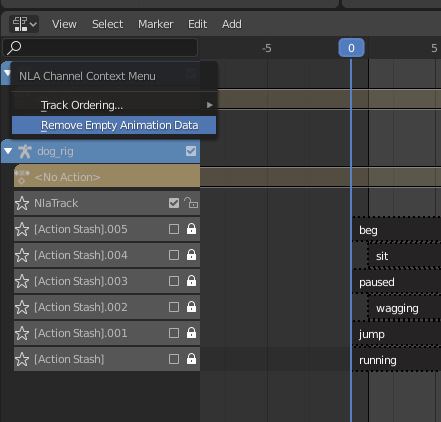Collapse the dog_rig channel tree
This screenshot has height=422, width=441.
point(8,151)
